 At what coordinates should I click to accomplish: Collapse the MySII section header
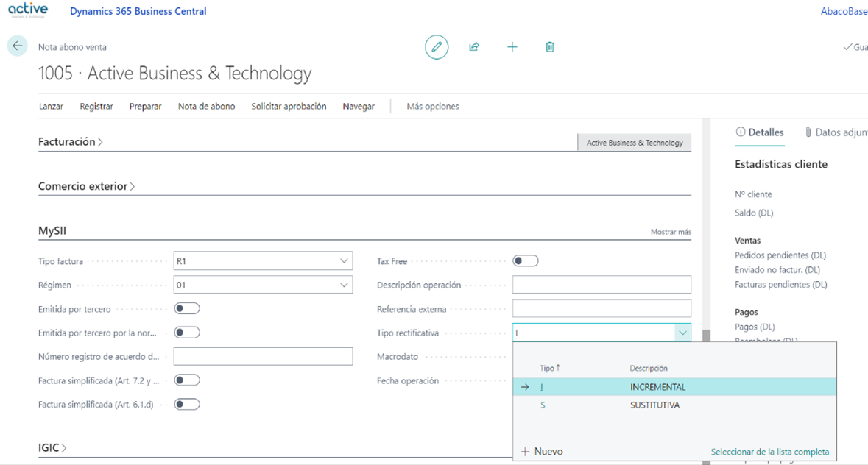(x=52, y=230)
